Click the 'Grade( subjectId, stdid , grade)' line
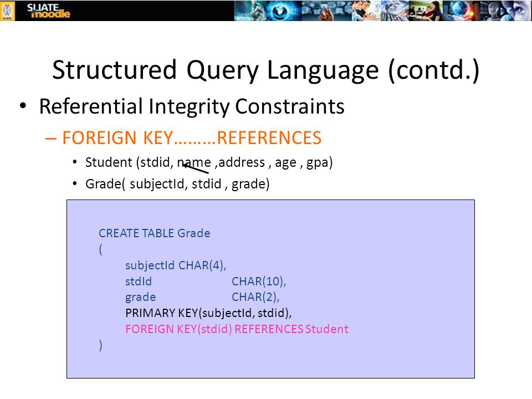The height and width of the screenshot is (399, 532). pos(177,184)
